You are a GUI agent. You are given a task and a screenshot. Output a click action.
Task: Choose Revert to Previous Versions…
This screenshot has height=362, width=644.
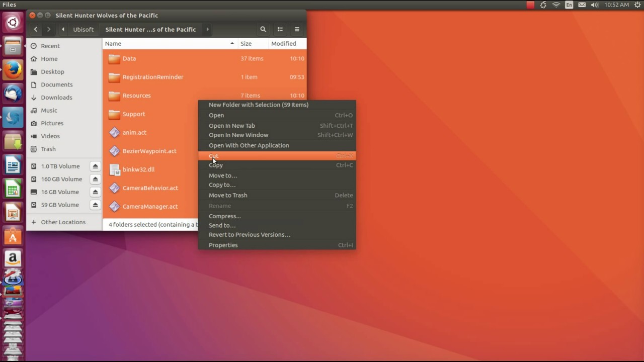(277, 235)
